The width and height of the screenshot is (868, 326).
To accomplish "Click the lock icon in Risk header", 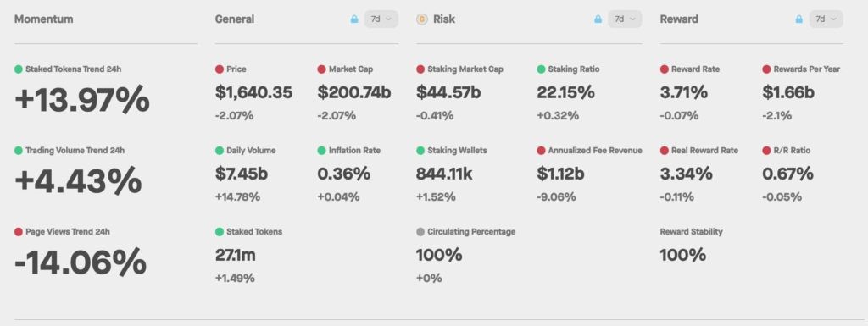I will tap(598, 19).
